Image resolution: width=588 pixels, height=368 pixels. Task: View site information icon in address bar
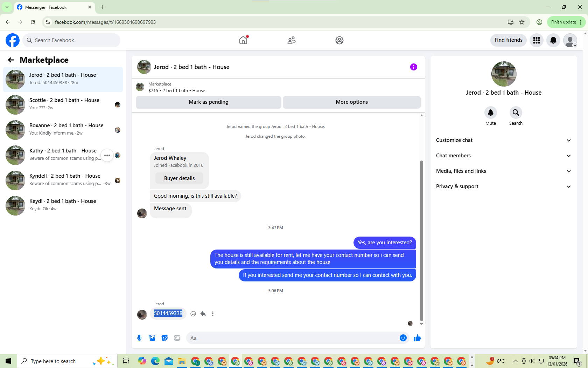pos(48,22)
